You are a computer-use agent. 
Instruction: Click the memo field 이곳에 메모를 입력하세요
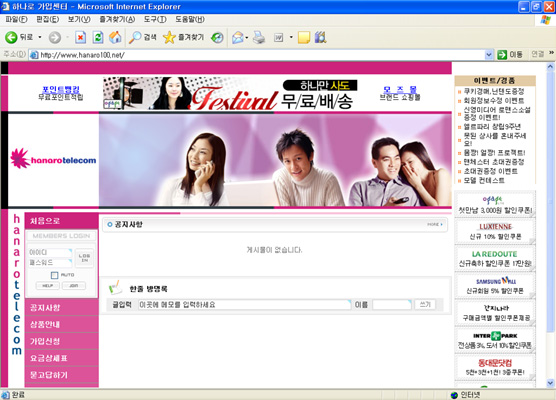244,305
